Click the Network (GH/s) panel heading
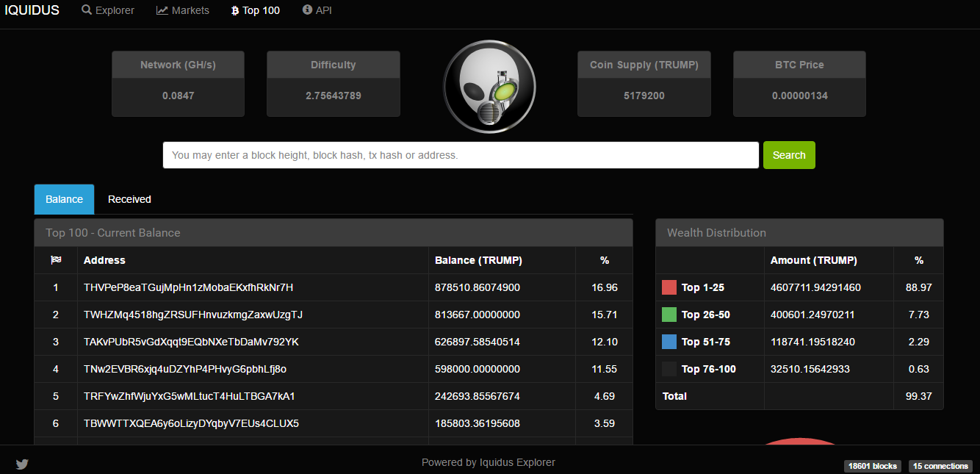Viewport: 980px width, 474px height. click(x=179, y=65)
